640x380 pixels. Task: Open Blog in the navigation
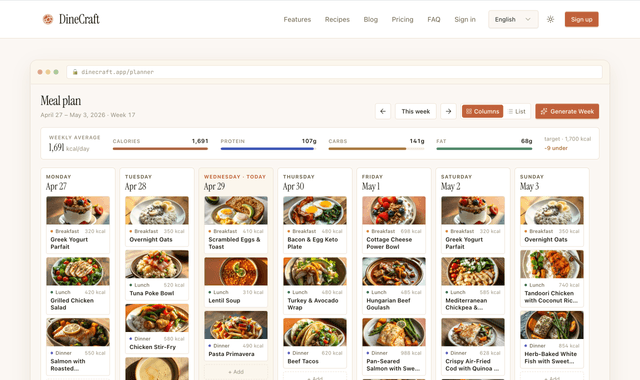point(371,19)
